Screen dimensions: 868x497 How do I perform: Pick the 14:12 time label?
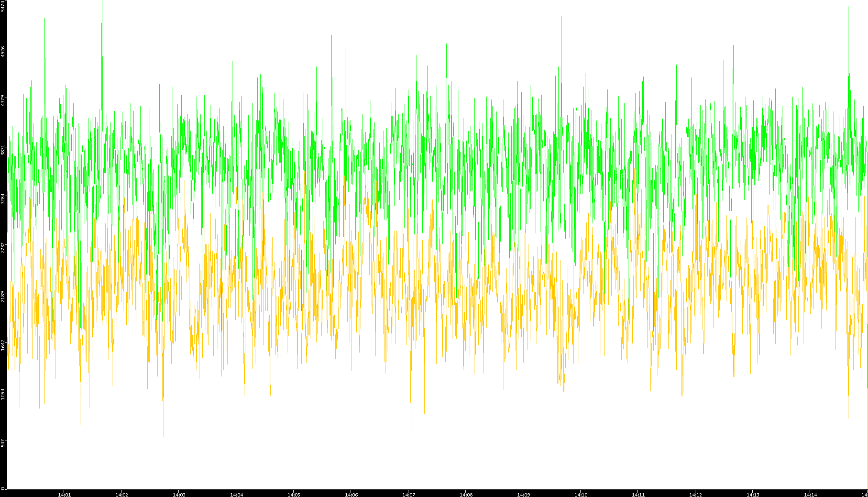695,495
